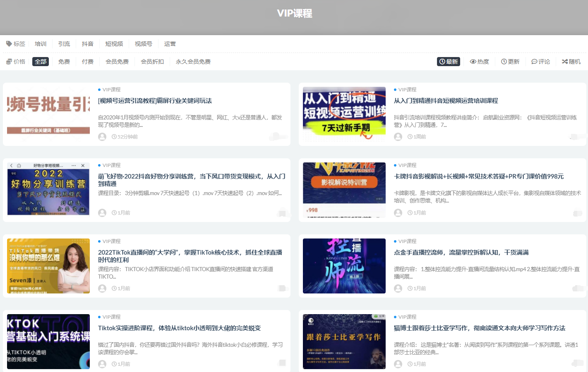This screenshot has width=588, height=372.
Task: Click author avatar on 萌飞好物 card
Action: pos(102,213)
